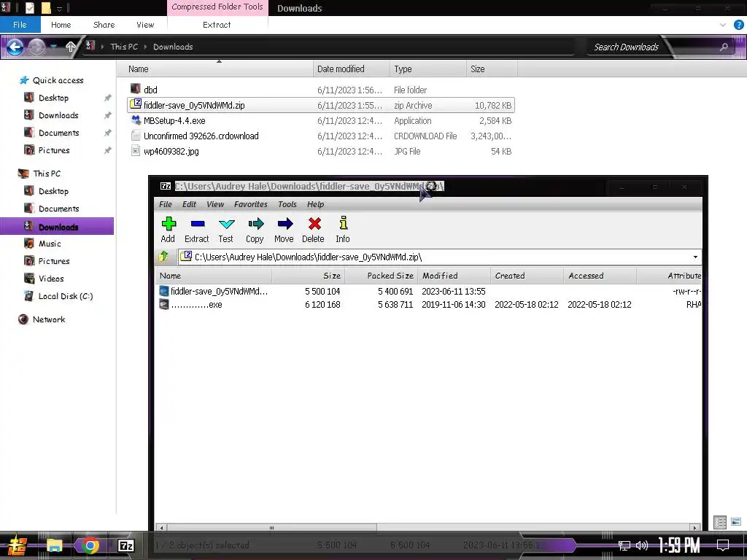The height and width of the screenshot is (560, 747).
Task: Open pinned Pictures under Quick access
Action: (x=54, y=150)
